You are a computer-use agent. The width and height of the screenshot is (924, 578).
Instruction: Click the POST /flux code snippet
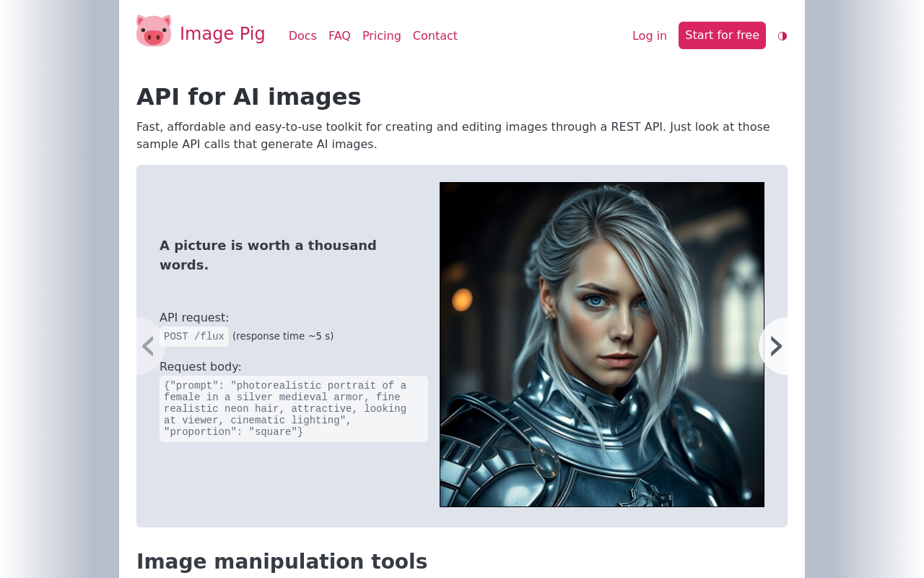[193, 337]
